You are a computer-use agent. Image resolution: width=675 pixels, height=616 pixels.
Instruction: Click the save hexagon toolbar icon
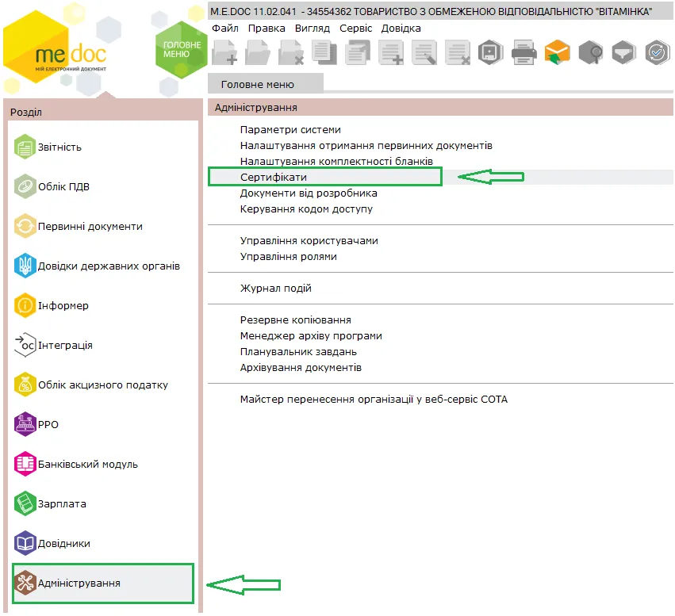[x=491, y=52]
